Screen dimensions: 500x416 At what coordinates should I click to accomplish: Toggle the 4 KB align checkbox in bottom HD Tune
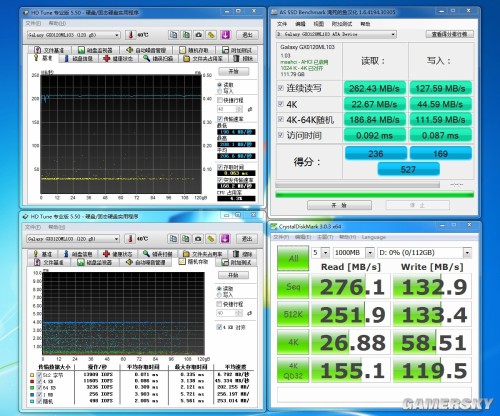pyautogui.click(x=219, y=327)
